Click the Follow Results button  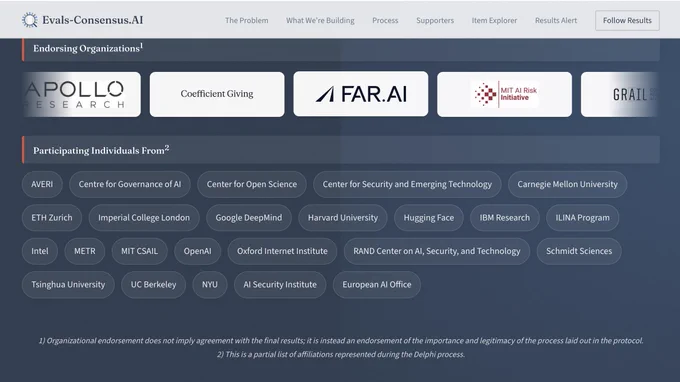(627, 20)
